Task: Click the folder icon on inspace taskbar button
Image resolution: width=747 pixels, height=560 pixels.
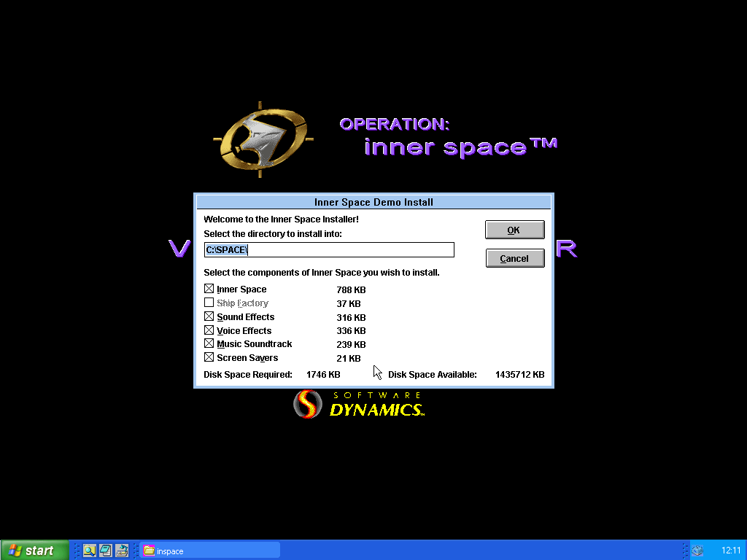Action: click(149, 551)
